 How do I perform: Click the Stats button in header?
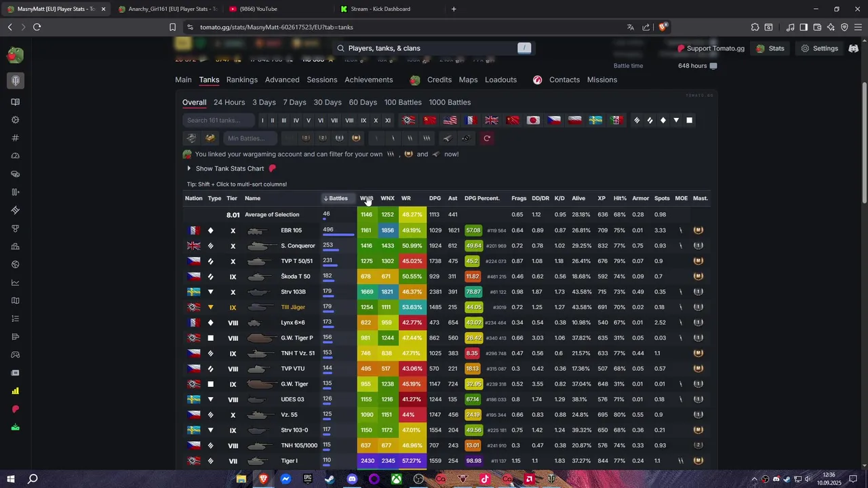770,49
